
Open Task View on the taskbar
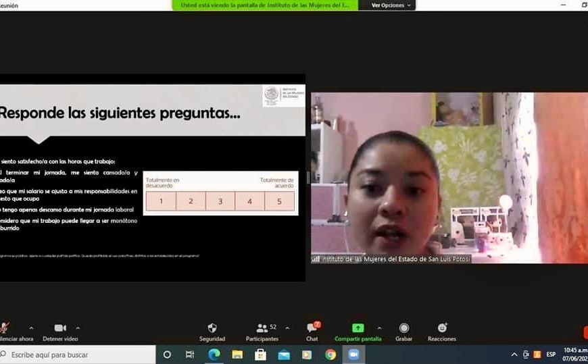(190, 355)
